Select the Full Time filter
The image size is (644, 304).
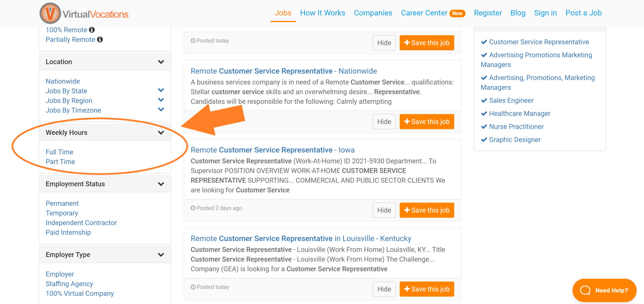click(x=59, y=152)
